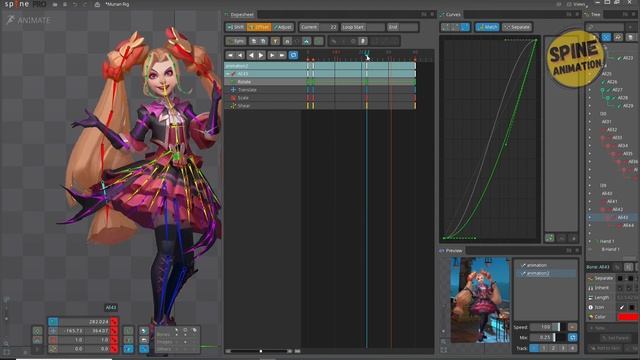Click the blue tree filter icon
Screen dimensions: 640x360
[x=607, y=37]
